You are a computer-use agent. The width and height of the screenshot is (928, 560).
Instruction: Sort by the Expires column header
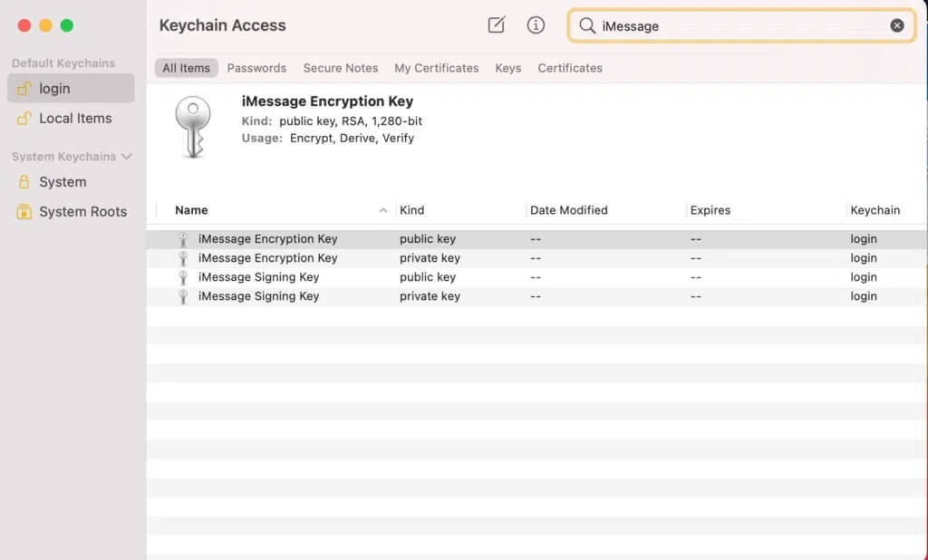[x=710, y=210]
